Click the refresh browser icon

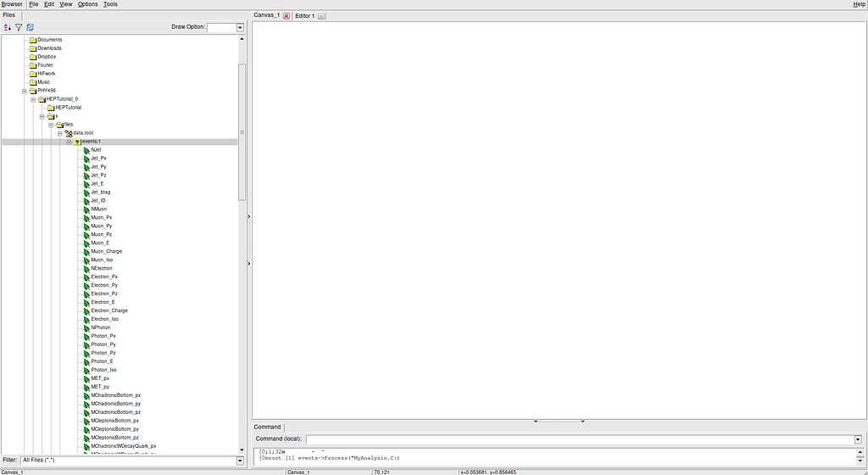click(30, 27)
